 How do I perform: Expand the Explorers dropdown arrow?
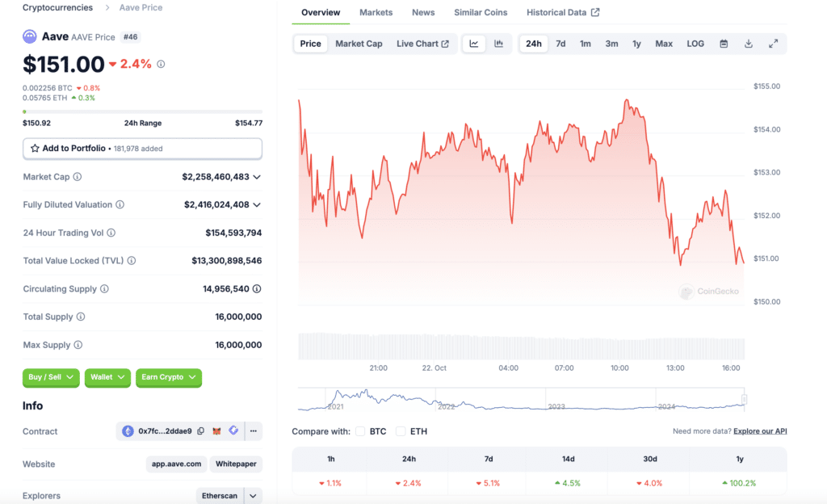pos(253,496)
